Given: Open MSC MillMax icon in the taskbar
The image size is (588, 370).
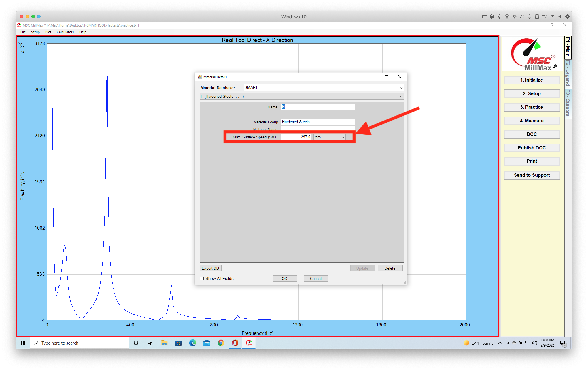Looking at the screenshot, I should [x=249, y=343].
